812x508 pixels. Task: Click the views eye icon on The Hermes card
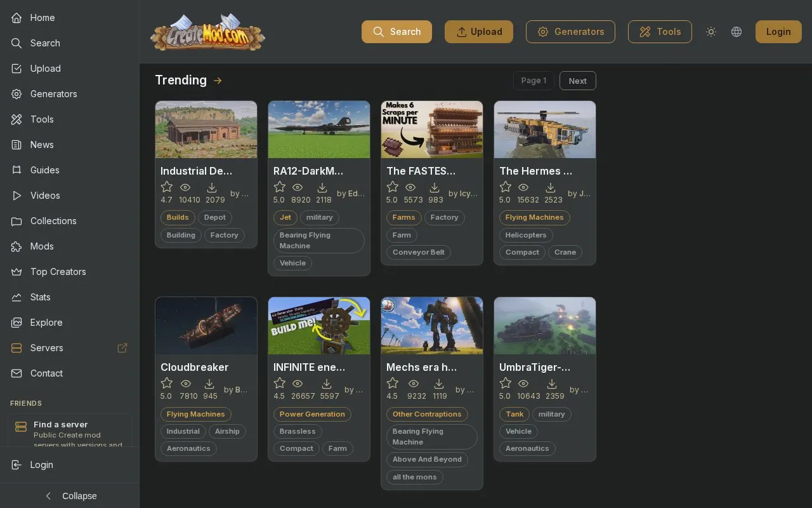(x=523, y=187)
